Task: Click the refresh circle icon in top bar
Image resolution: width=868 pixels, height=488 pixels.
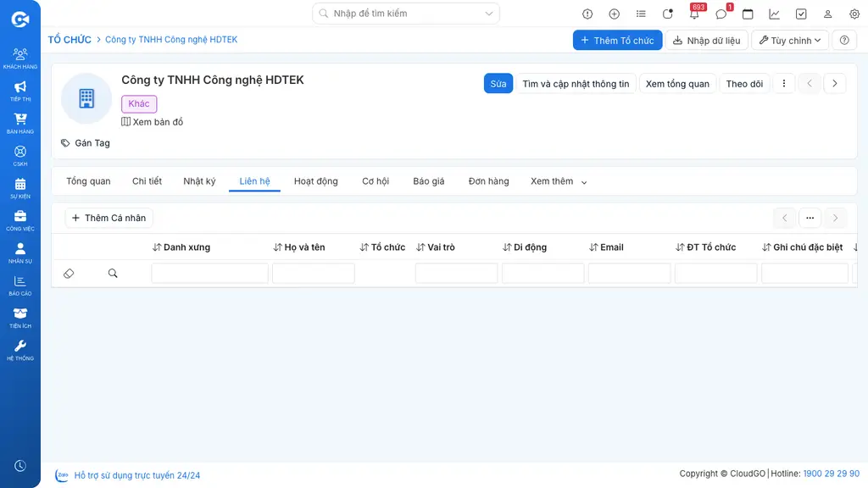Action: coord(668,14)
